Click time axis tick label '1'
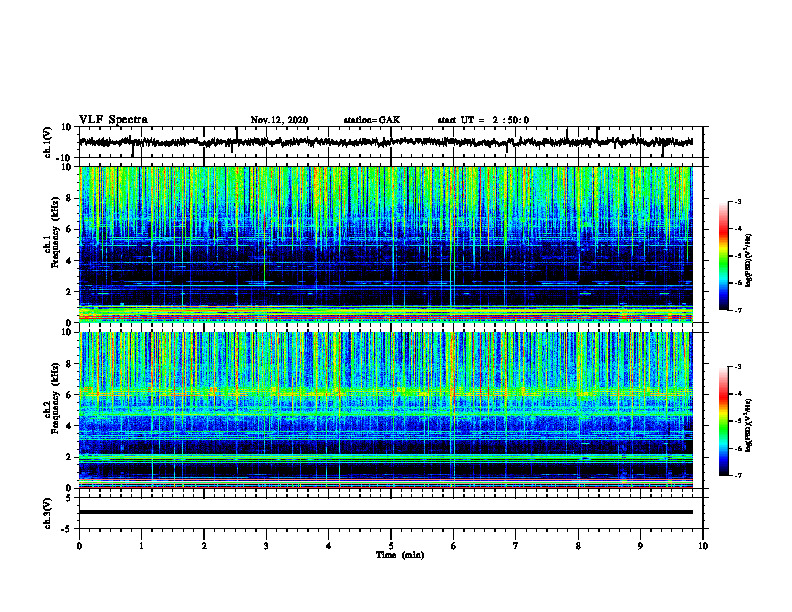 click(141, 546)
